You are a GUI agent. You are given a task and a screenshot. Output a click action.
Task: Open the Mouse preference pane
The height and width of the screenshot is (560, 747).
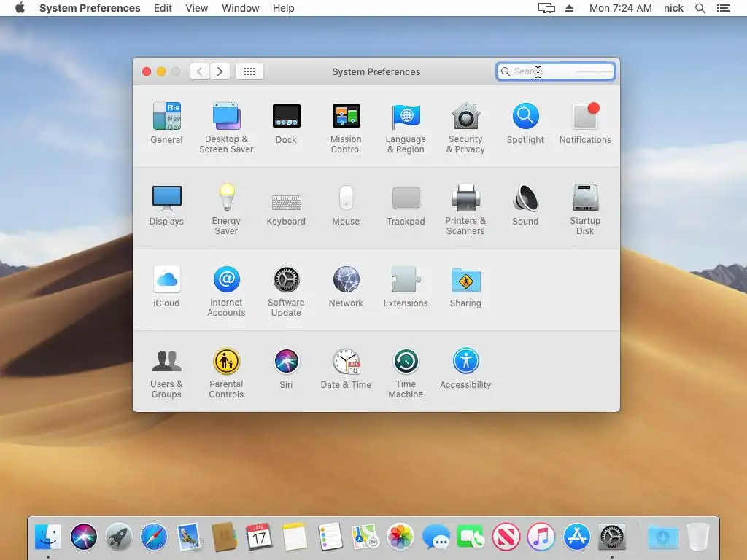(x=346, y=205)
